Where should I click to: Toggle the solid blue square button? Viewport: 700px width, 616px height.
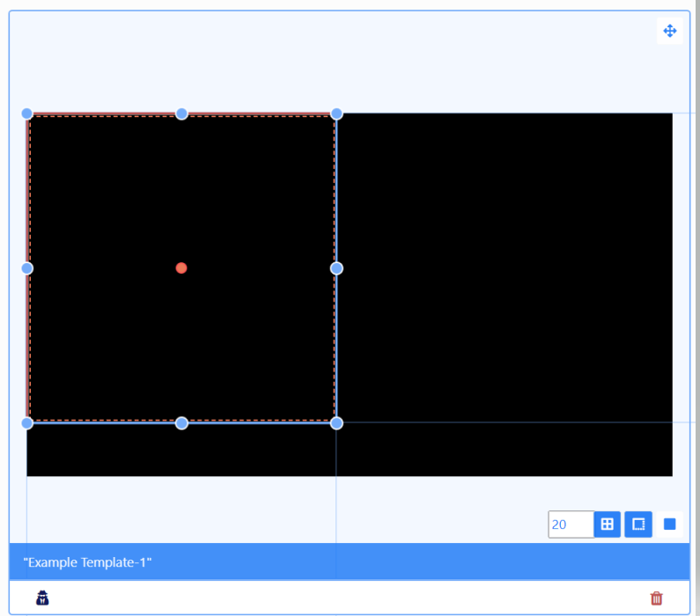pyautogui.click(x=669, y=524)
